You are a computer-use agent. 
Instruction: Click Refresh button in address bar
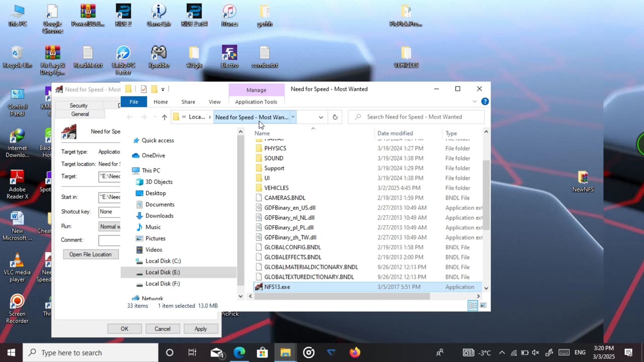click(335, 117)
